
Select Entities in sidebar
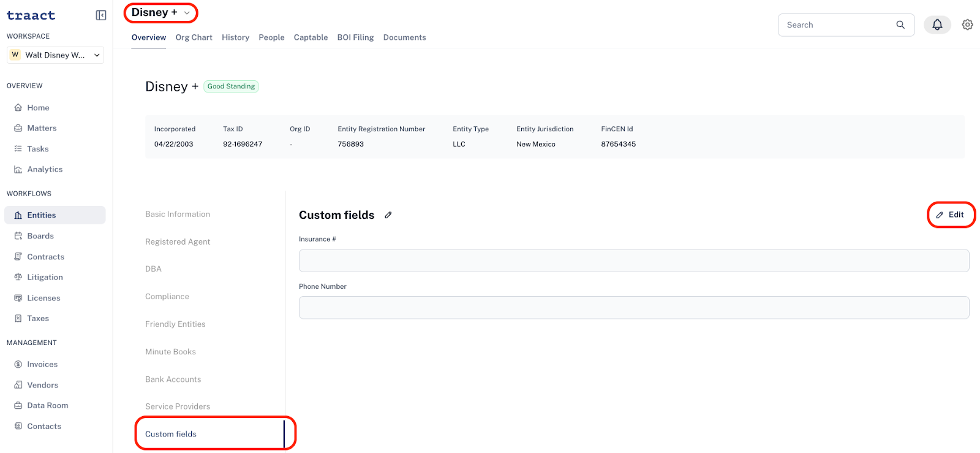55,215
